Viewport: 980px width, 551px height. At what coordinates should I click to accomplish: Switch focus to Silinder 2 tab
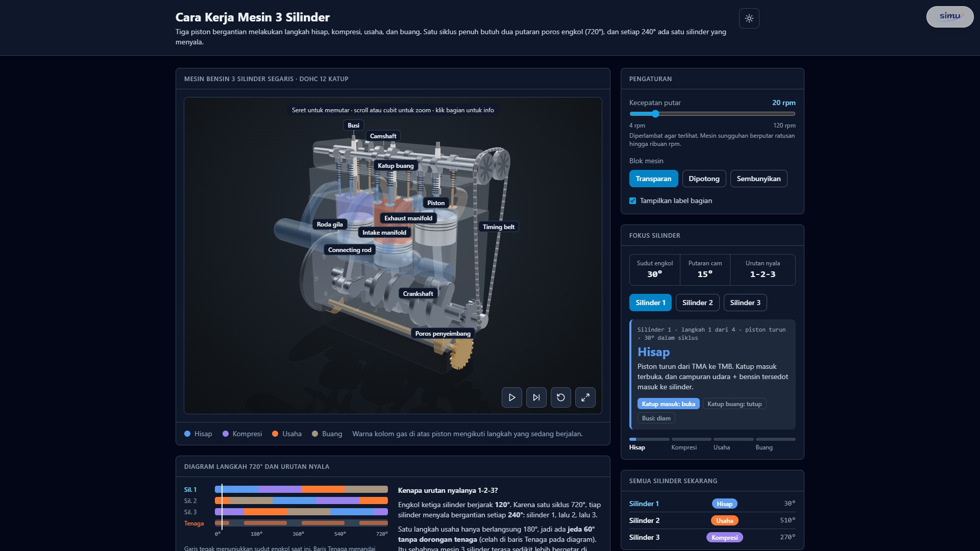pos(697,303)
